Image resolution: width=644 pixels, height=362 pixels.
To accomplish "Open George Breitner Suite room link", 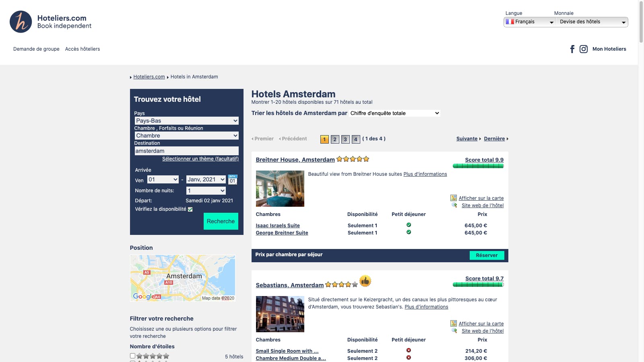I will pyautogui.click(x=282, y=233).
